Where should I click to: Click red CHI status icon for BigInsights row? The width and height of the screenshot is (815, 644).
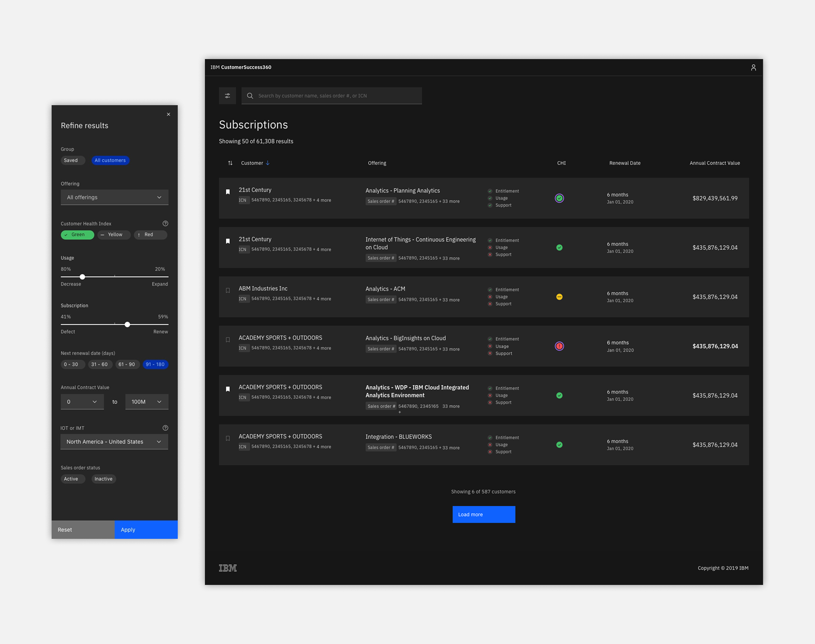click(559, 346)
